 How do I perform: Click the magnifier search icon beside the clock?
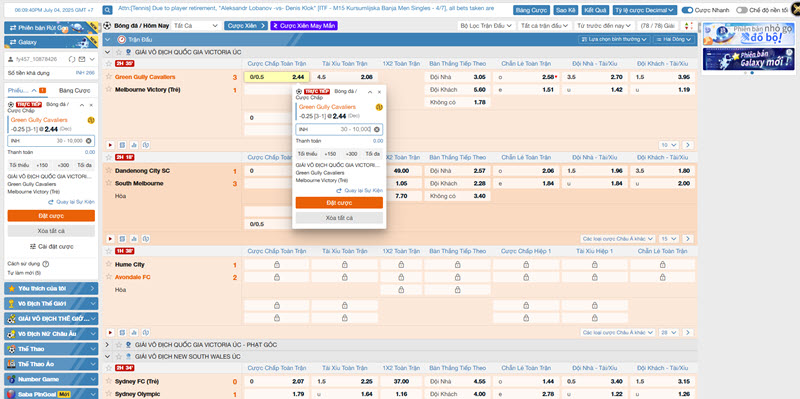click(108, 10)
